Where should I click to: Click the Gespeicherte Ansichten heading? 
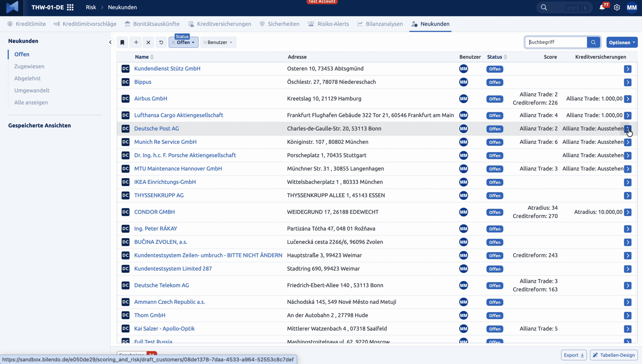pyautogui.click(x=39, y=125)
